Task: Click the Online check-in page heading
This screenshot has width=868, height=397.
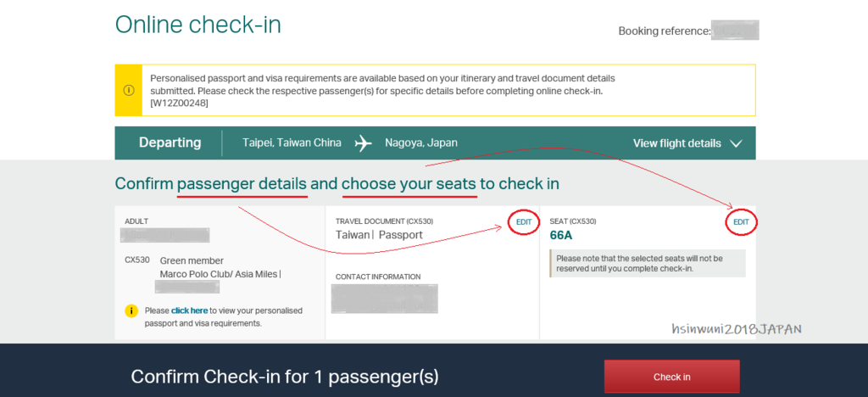Action: 198,25
